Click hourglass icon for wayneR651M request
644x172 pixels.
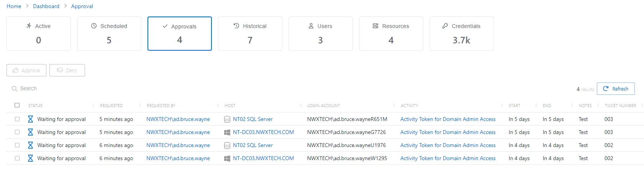[x=30, y=119]
